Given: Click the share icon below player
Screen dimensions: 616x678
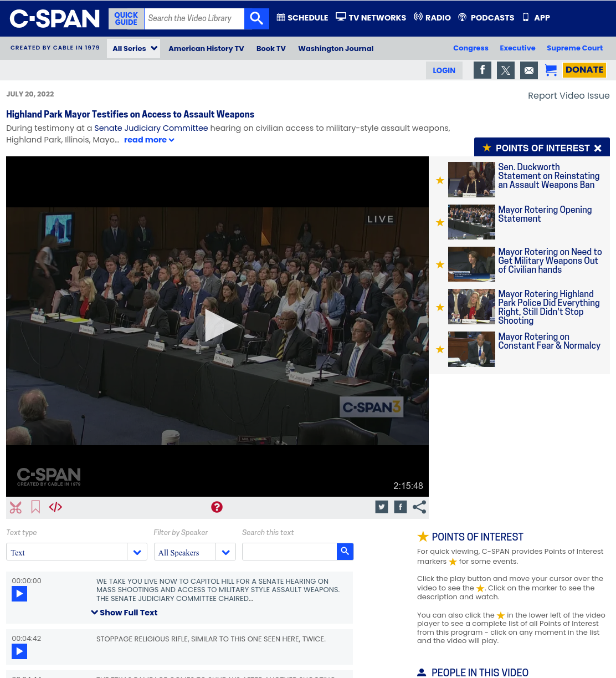Looking at the screenshot, I should [x=419, y=507].
